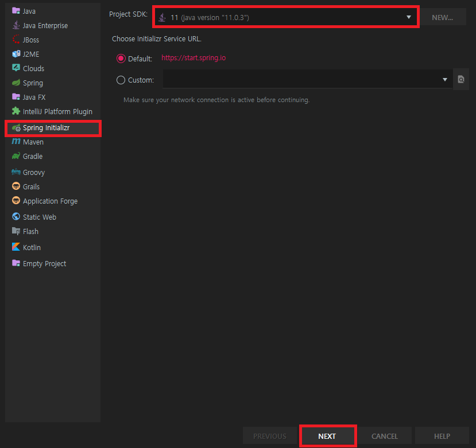The height and width of the screenshot is (448, 476).
Task: Click the Spring leaf icon
Action: coord(16,83)
